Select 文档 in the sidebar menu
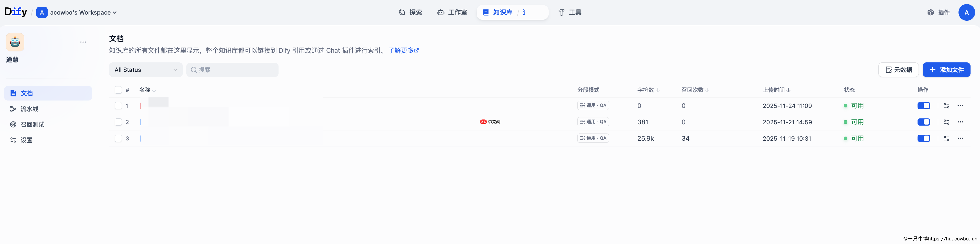Screen dimensions: 980x244 (x=27, y=93)
